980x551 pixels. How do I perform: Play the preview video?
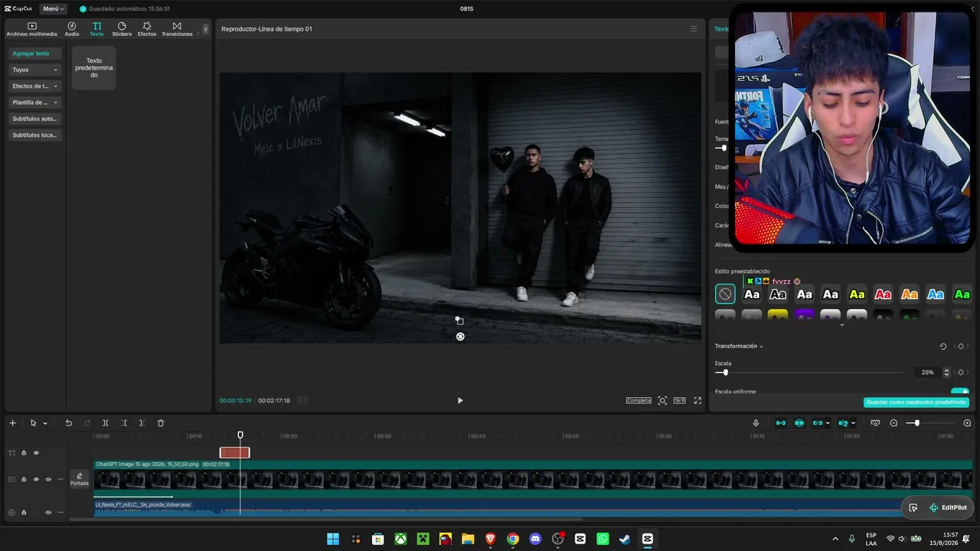coord(460,400)
